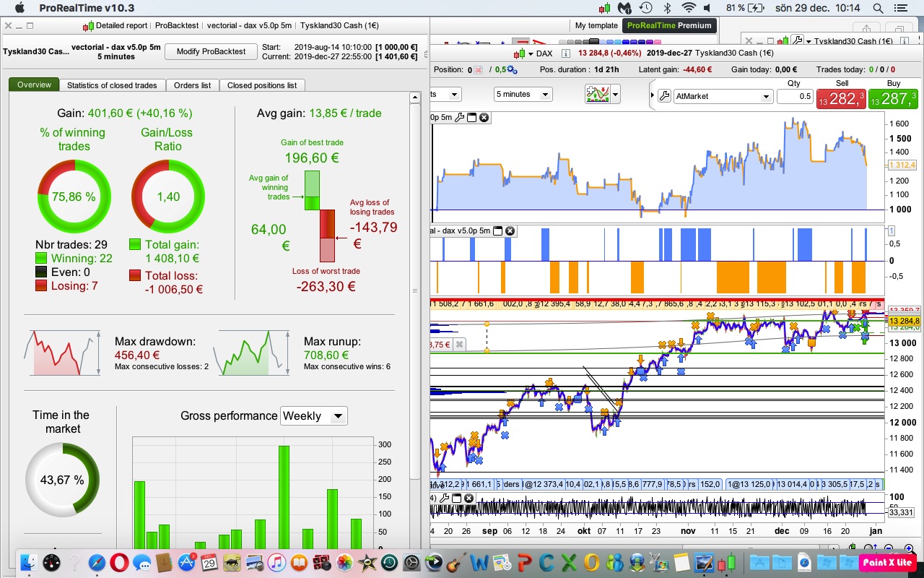The width and height of the screenshot is (924, 578).
Task: Open Time Machine menu bar icon
Action: 646,8
